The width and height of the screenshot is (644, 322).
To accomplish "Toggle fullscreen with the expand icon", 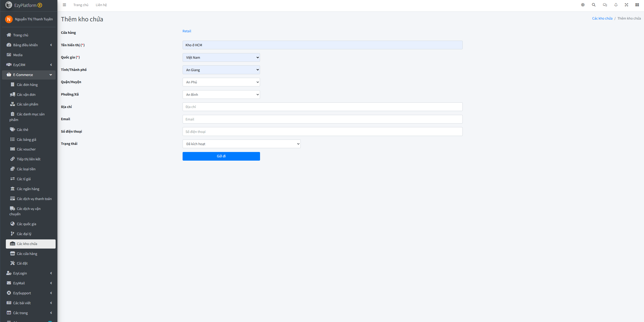I will [x=626, y=5].
